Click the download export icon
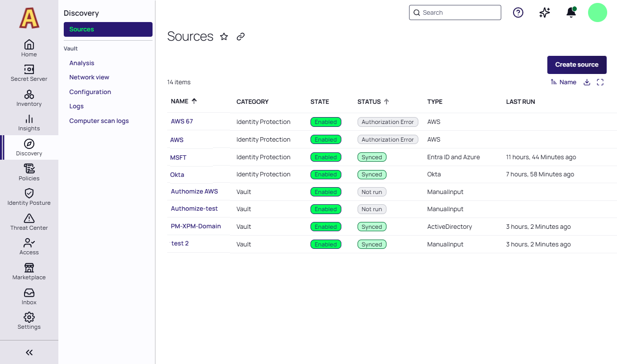The width and height of the screenshot is (617, 364). click(x=587, y=82)
